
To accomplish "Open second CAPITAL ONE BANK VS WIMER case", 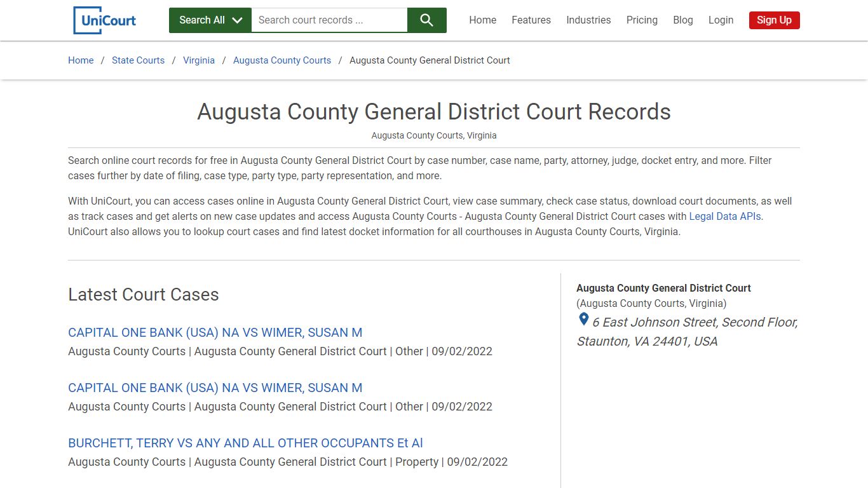I will point(215,388).
